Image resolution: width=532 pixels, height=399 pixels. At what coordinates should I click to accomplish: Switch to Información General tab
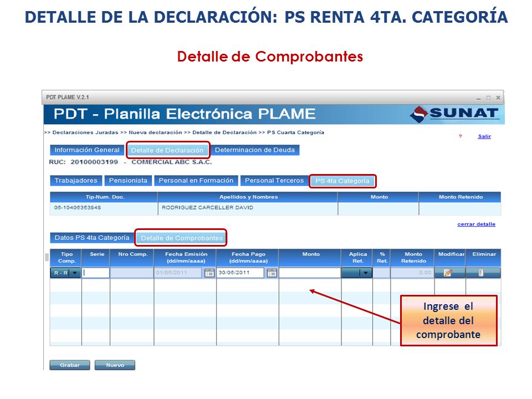click(87, 150)
